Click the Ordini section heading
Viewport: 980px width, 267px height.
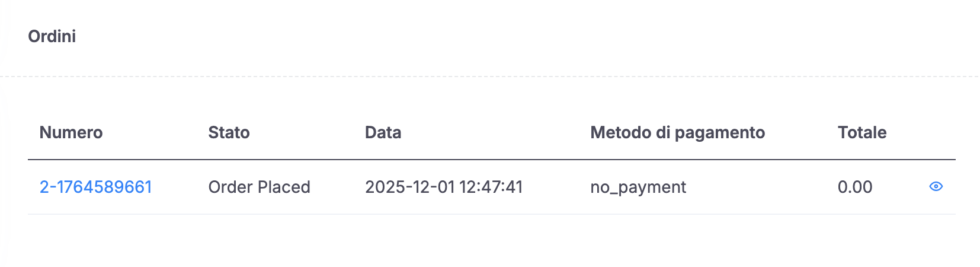tap(52, 36)
